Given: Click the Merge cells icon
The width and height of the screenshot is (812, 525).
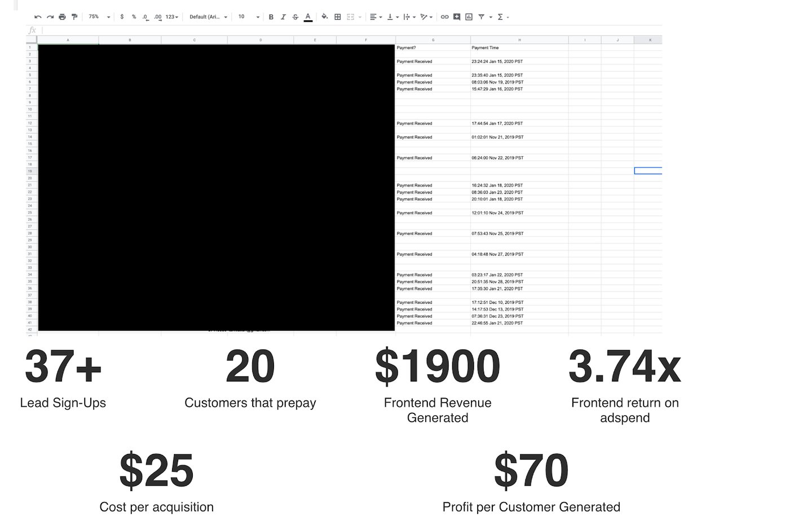Looking at the screenshot, I should 350,17.
